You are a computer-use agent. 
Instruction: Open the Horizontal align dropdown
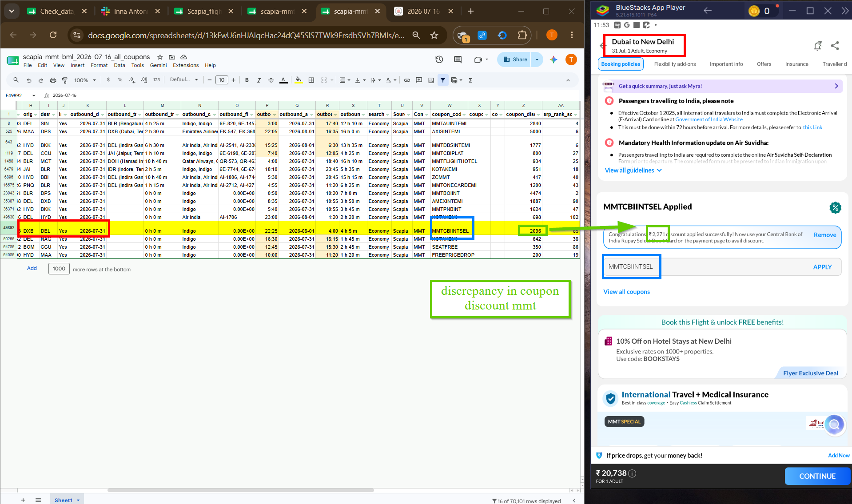(345, 80)
